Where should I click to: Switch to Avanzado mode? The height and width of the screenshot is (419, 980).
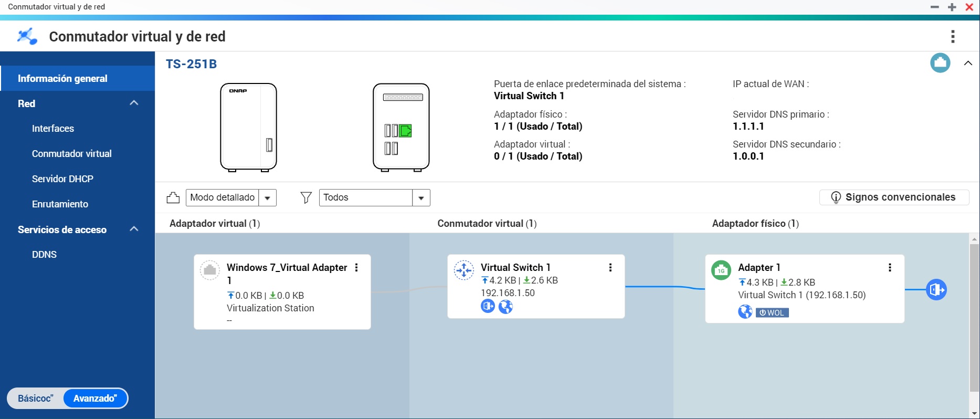[95, 399]
